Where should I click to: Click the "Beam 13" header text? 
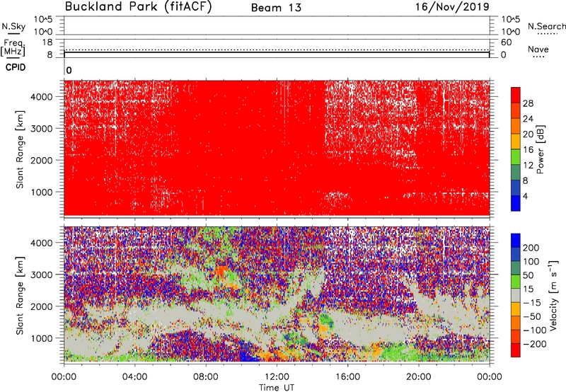point(276,8)
